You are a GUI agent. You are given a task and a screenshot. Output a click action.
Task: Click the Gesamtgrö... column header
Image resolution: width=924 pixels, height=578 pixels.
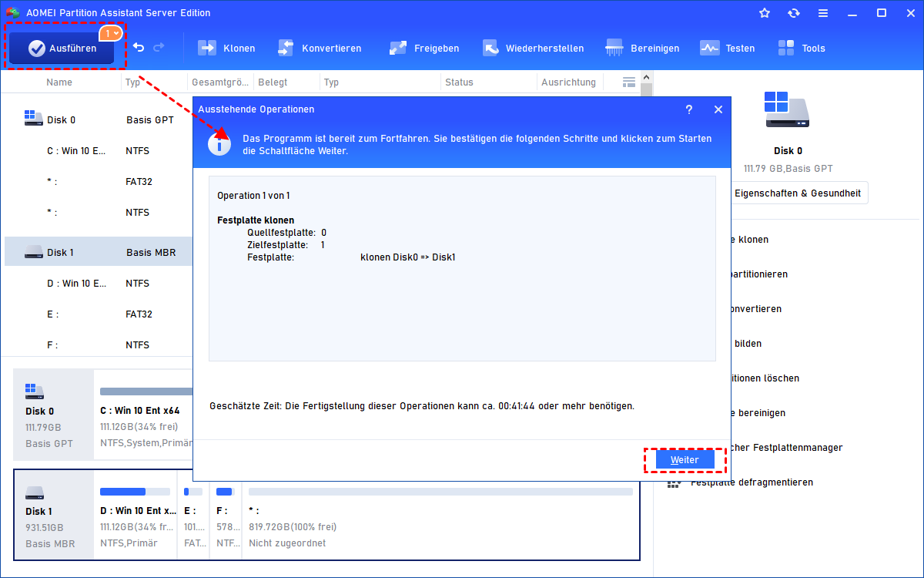220,82
